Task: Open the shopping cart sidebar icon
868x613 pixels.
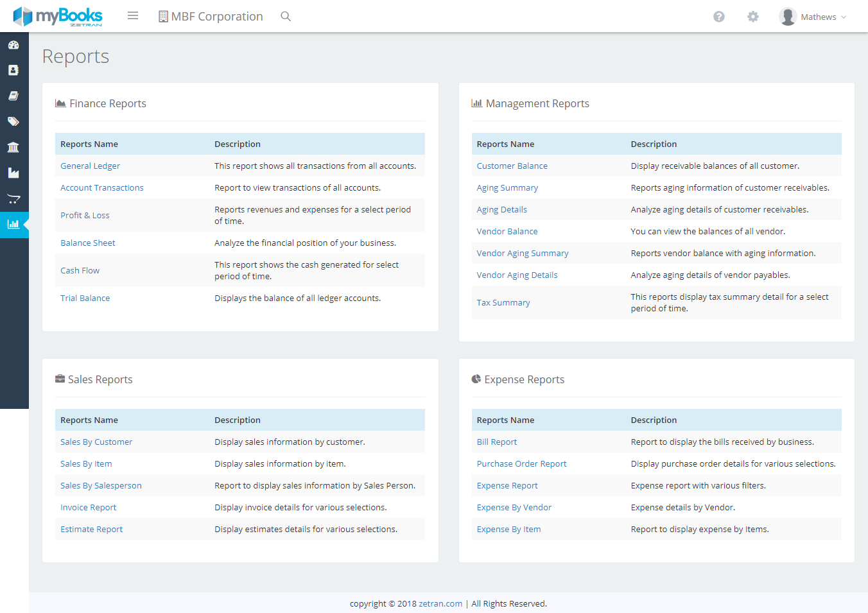Action: [x=13, y=199]
